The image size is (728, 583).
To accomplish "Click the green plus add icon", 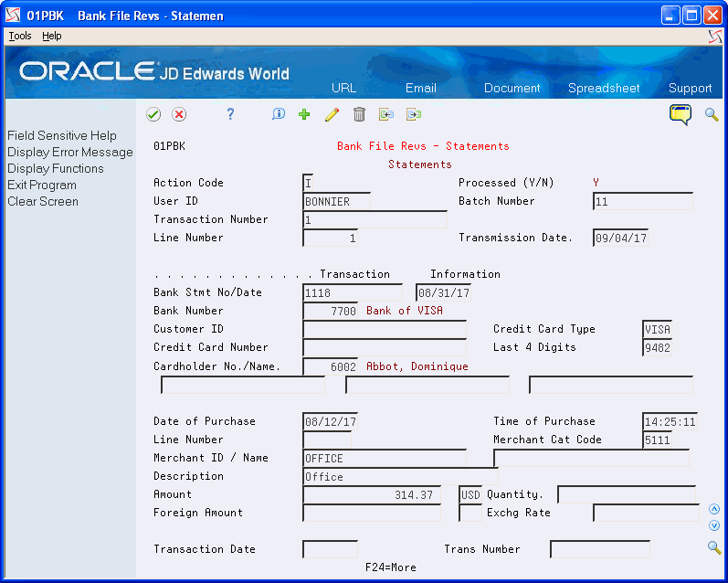I will point(304,114).
